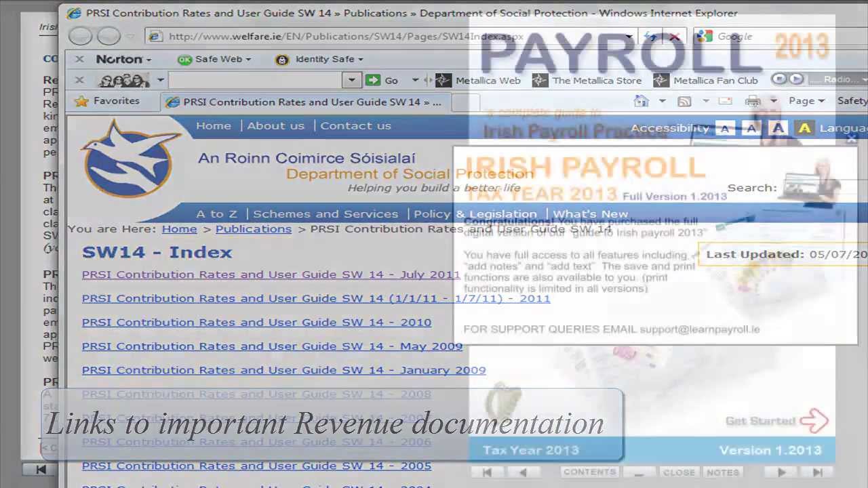
Task: Click the RSS feeds icon in command bar
Action: pyautogui.click(x=684, y=101)
